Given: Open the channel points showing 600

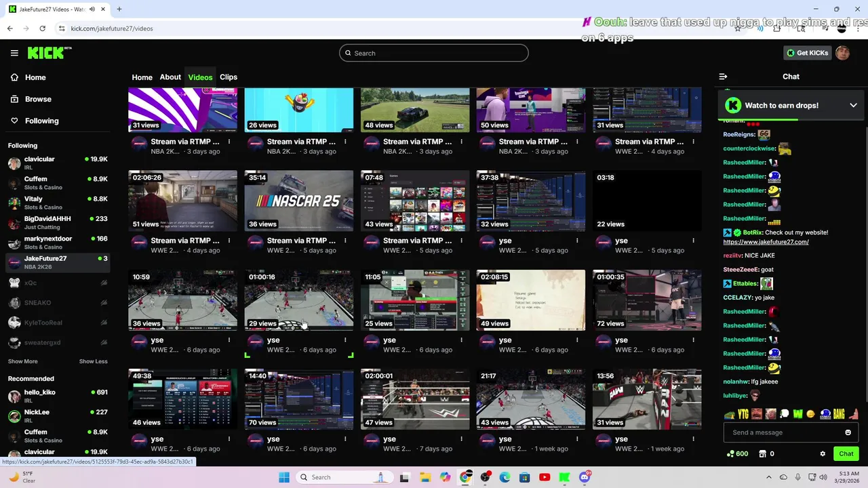Looking at the screenshot, I should pyautogui.click(x=737, y=454).
